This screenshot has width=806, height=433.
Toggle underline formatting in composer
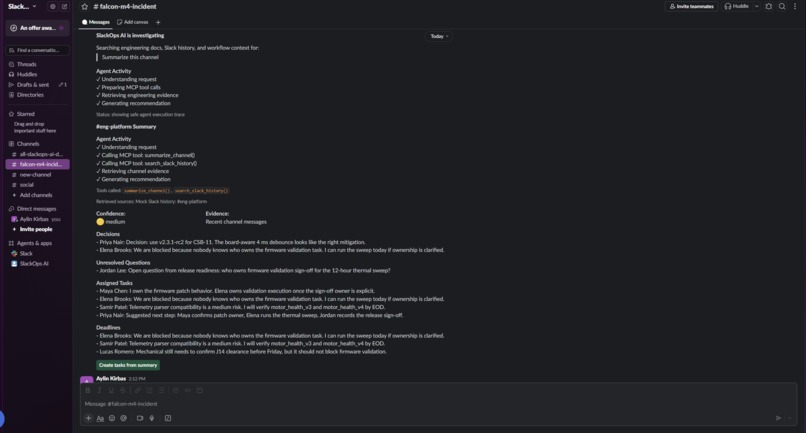click(111, 390)
